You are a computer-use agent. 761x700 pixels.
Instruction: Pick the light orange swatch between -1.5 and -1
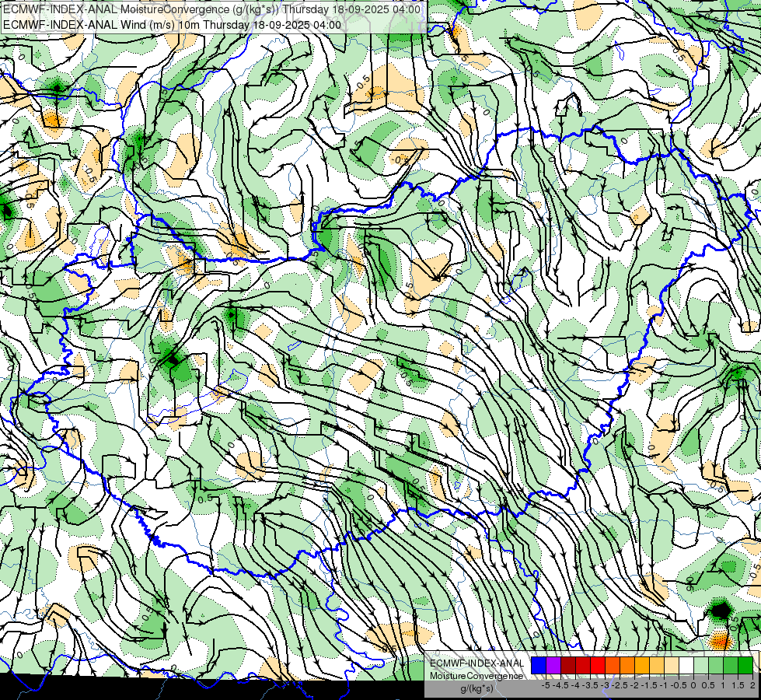(x=657, y=666)
